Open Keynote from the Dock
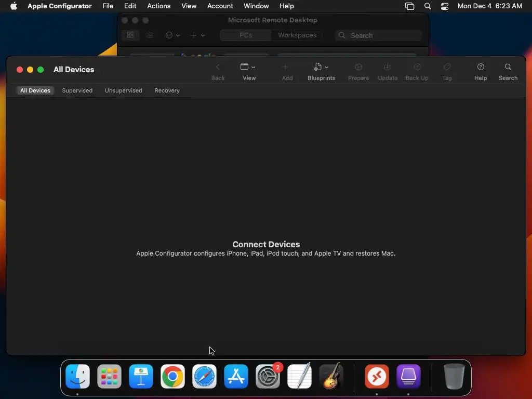532x399 pixels. point(141,377)
